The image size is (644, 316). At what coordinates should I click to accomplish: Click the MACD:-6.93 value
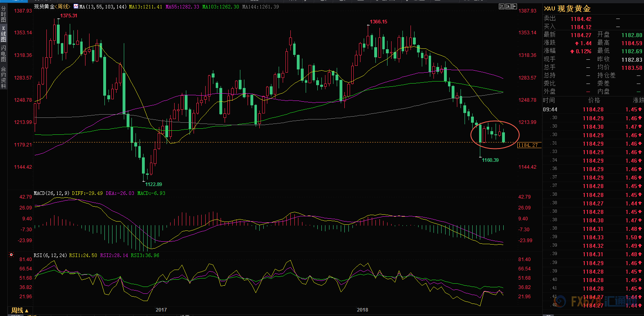[x=151, y=193]
